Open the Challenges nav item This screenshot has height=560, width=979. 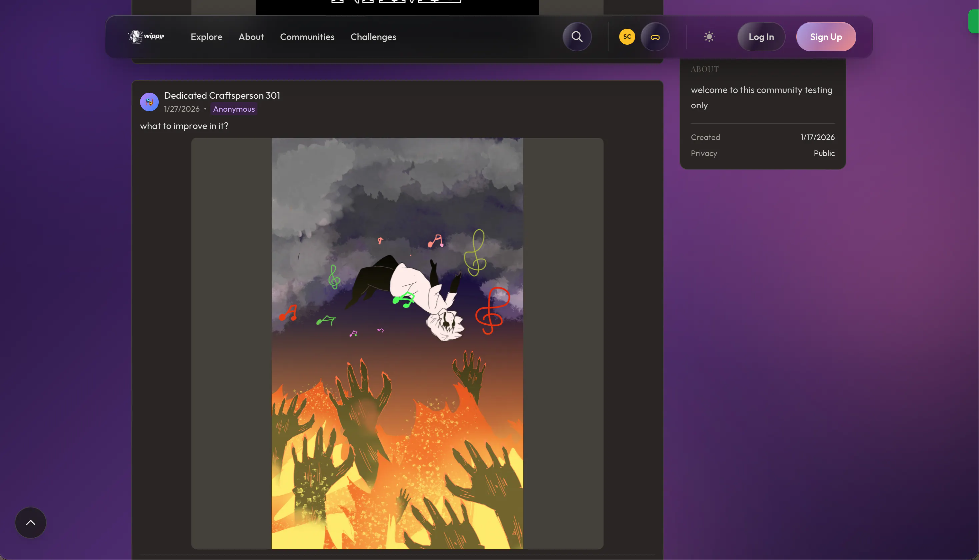373,37
